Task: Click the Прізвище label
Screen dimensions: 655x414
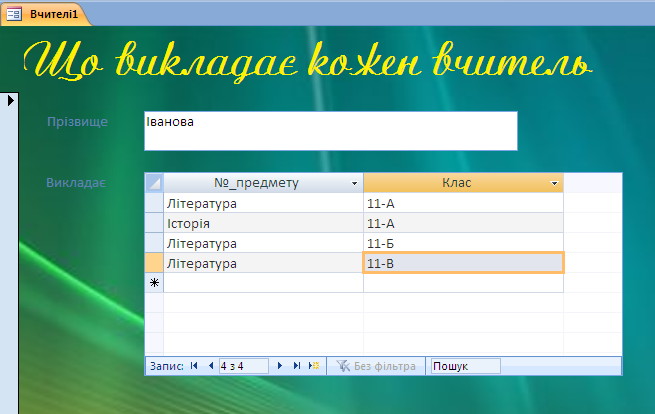Action: (77, 122)
